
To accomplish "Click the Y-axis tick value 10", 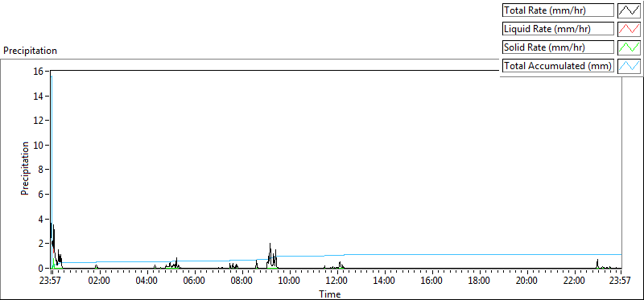I will (39, 146).
